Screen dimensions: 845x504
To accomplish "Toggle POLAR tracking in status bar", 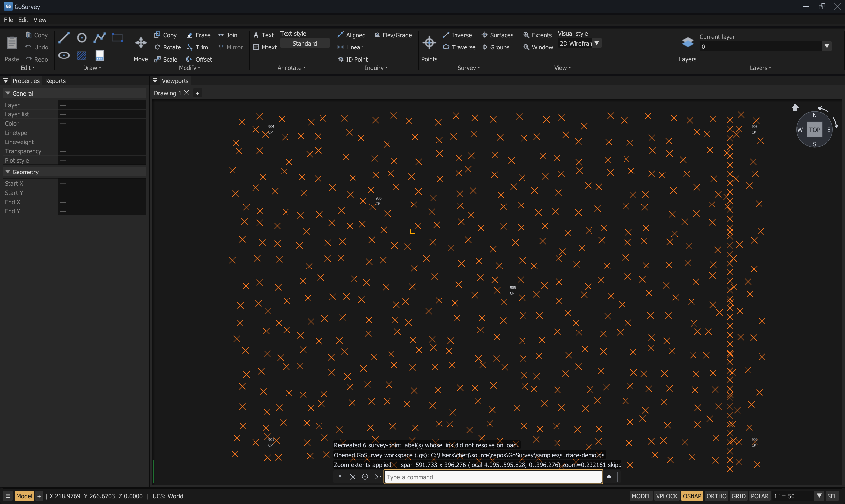I will (x=760, y=496).
